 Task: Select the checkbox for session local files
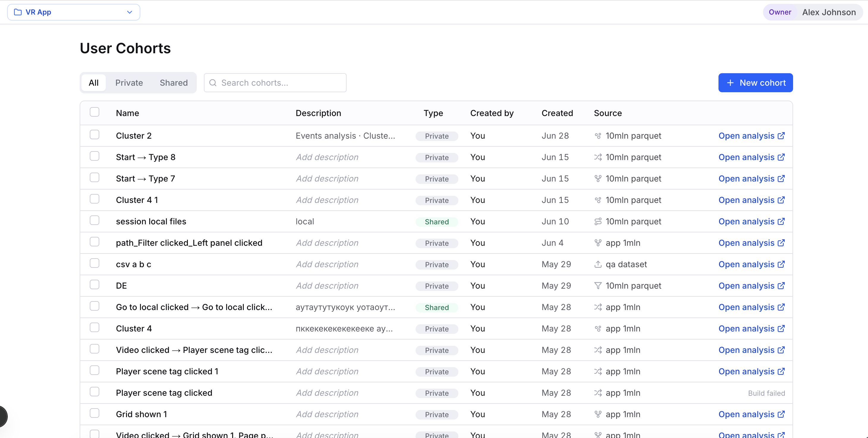tap(95, 220)
